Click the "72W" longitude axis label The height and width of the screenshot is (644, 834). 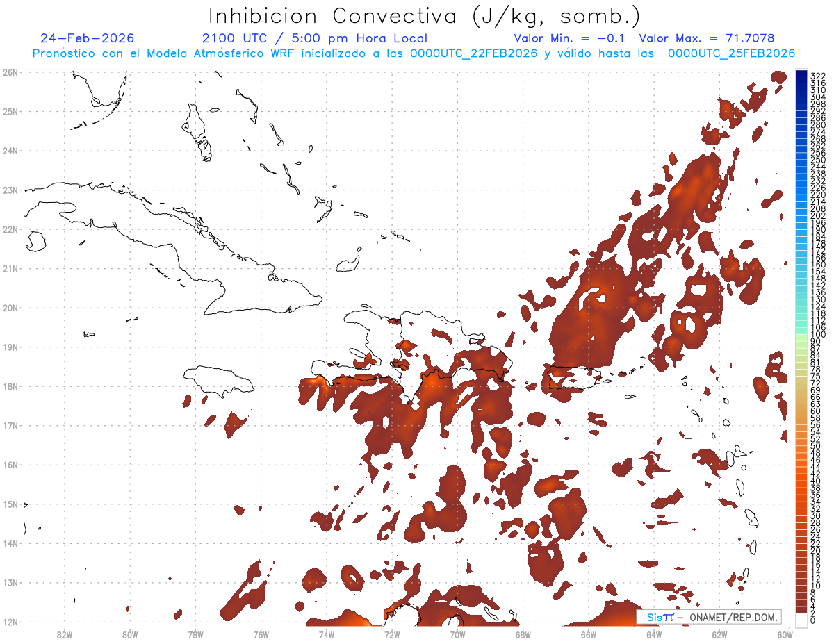point(392,634)
